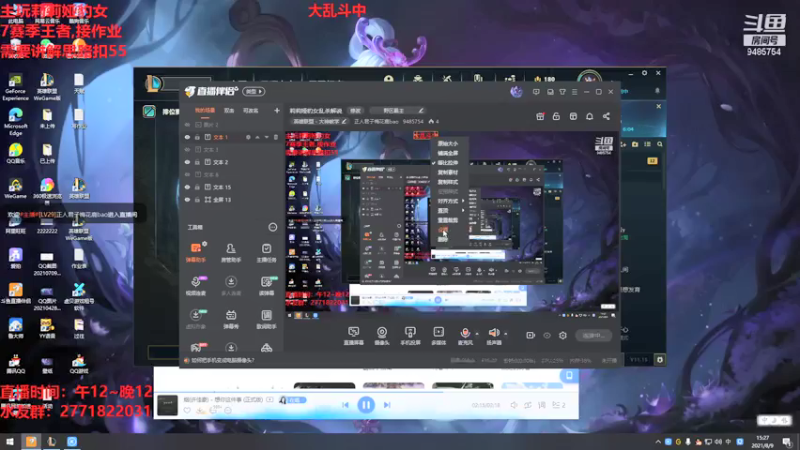Click the phone icon in the music player

click(569, 376)
